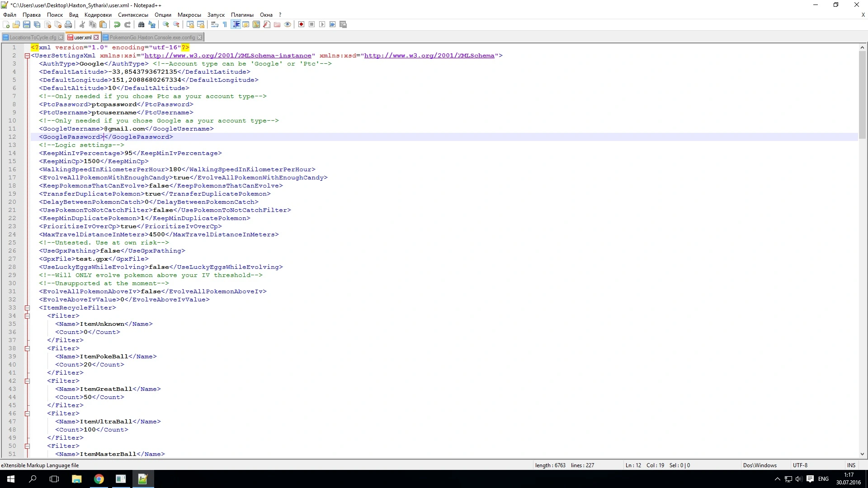Click the Print toolbar icon
The height and width of the screenshot is (488, 868).
pos(68,24)
